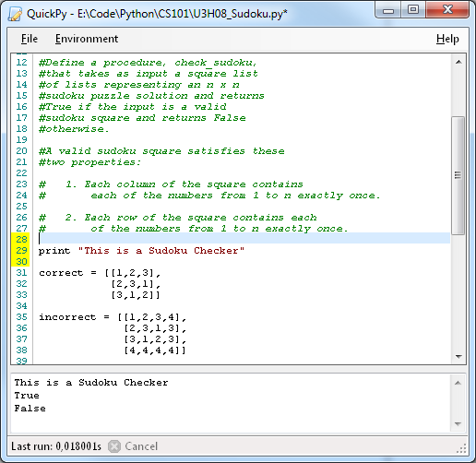Minimize the QuickPy window

388,10
